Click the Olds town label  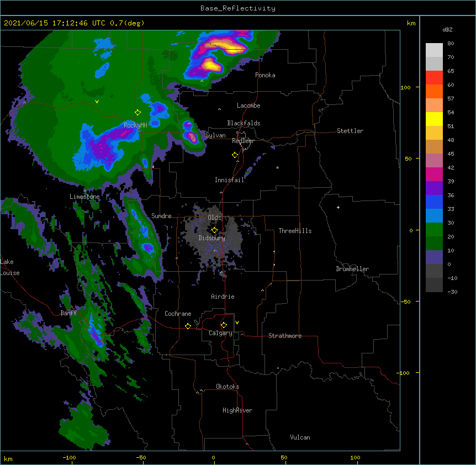tap(214, 218)
